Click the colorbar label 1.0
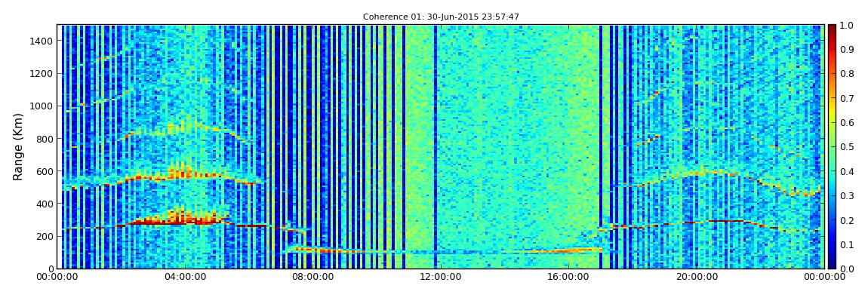This screenshot has width=868, height=307. tap(847, 26)
